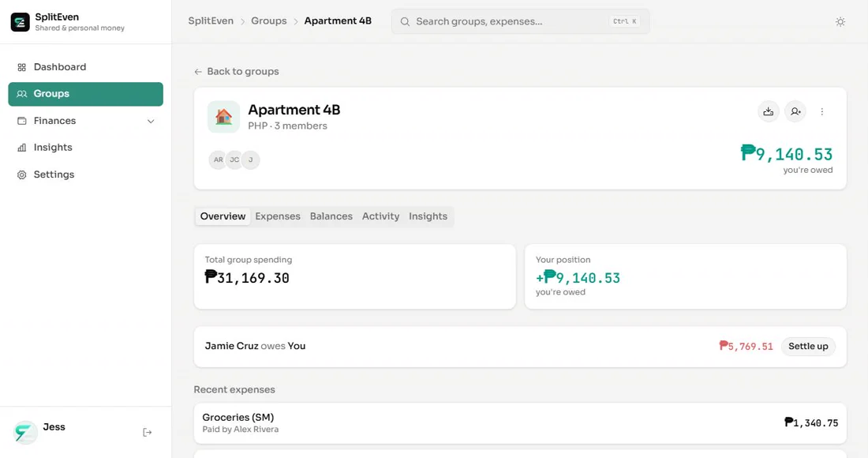Click the AR member avatar
The image size is (868, 458).
click(x=218, y=160)
